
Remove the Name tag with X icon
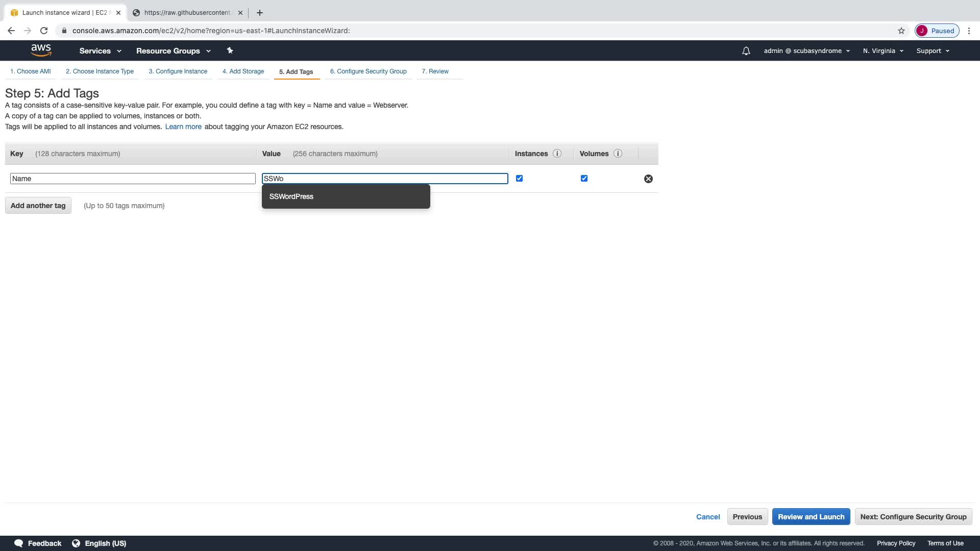click(648, 179)
